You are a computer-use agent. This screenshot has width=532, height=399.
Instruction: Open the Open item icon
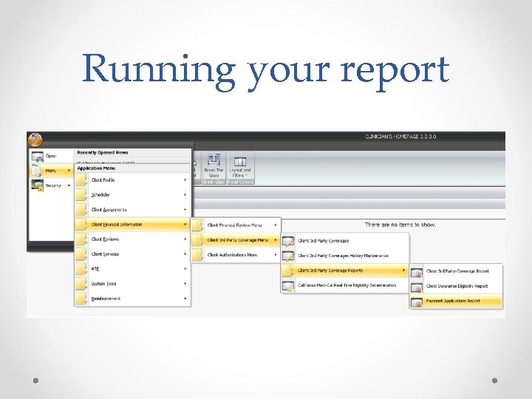[38, 157]
